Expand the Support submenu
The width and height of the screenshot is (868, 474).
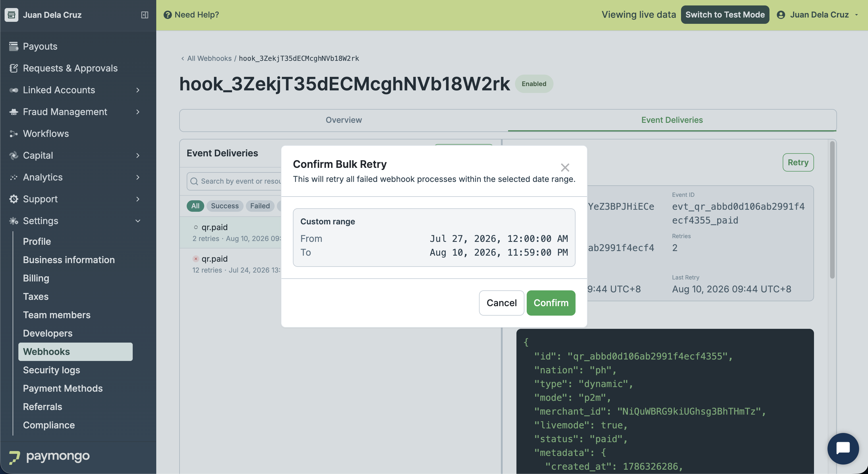138,199
